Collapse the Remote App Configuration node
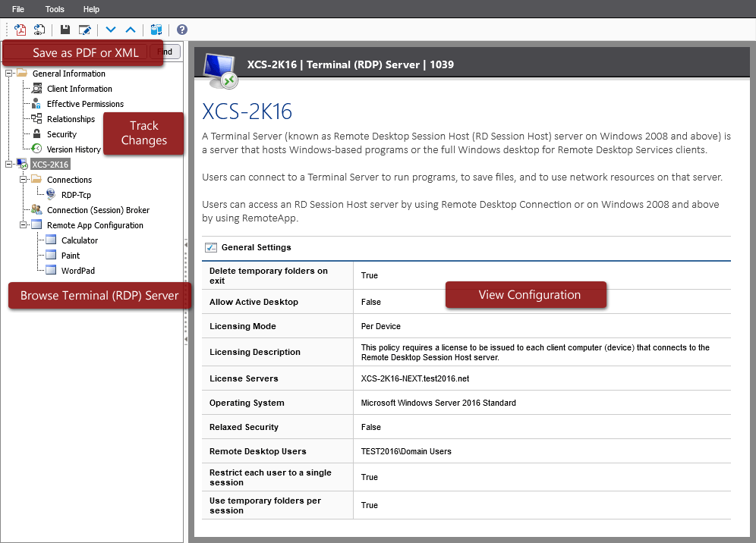Viewport: 756px width, 543px height. [23, 224]
